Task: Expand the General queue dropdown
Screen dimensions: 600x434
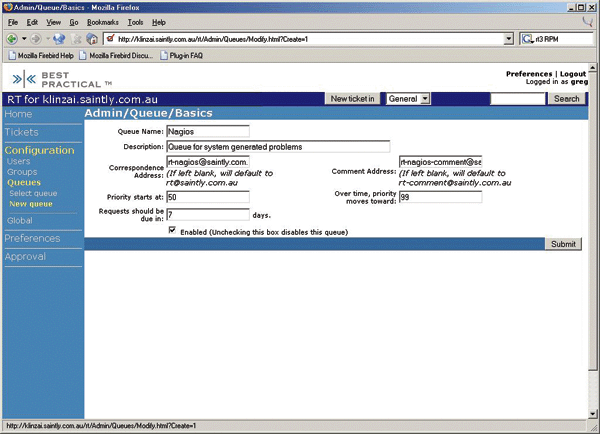Action: pyautogui.click(x=408, y=99)
